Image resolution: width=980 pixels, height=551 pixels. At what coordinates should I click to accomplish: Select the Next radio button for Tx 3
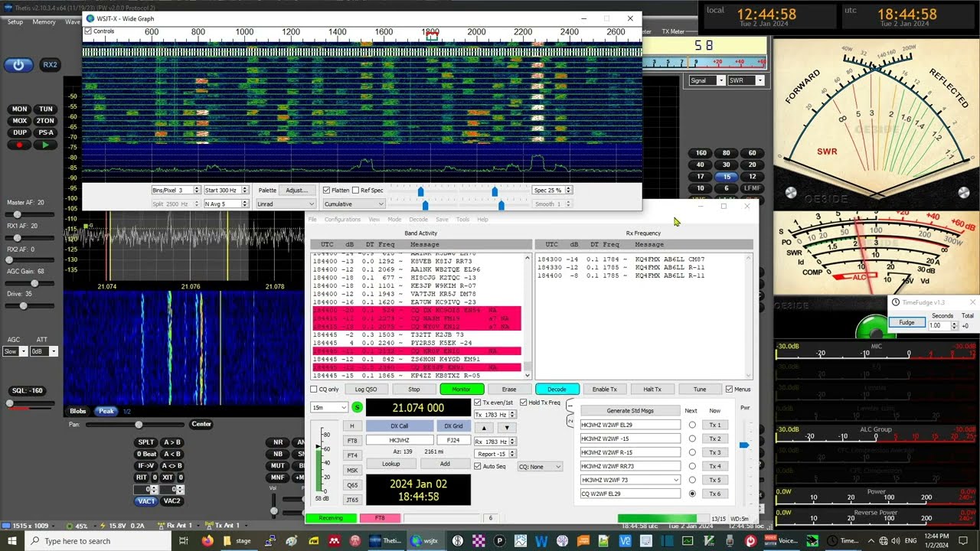coord(692,452)
